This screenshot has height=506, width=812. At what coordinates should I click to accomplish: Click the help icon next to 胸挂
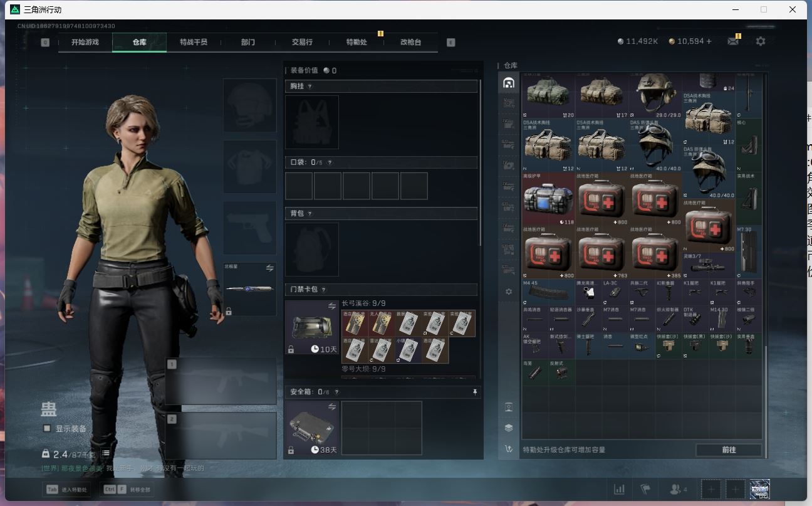(x=310, y=87)
